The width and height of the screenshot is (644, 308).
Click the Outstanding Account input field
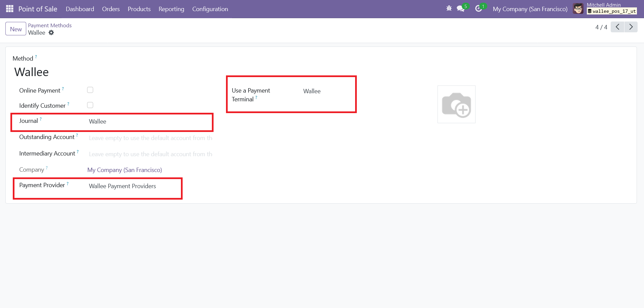coord(150,138)
